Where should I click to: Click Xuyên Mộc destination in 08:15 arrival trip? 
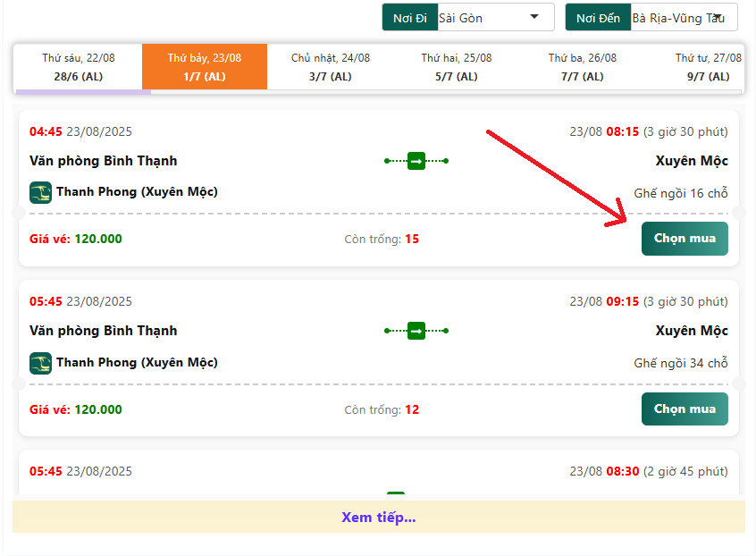(x=692, y=161)
